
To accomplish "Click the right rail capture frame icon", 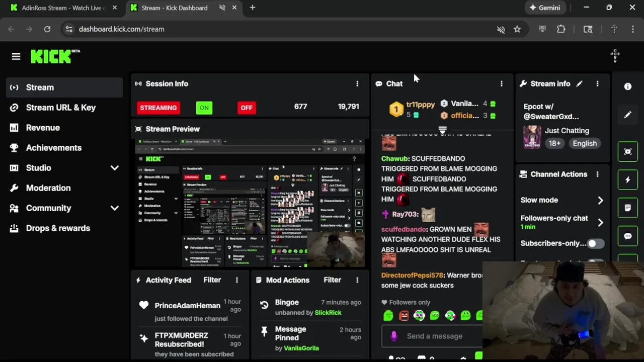I will click(x=628, y=151).
